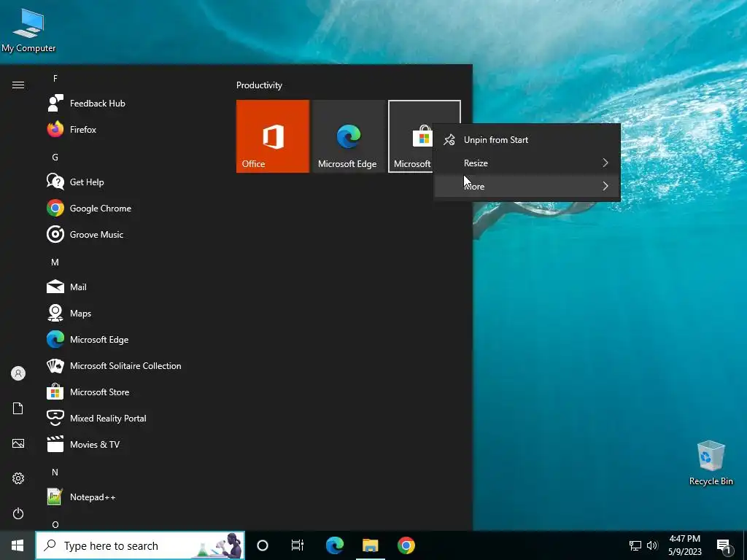Jump to letter M section header
The height and width of the screenshot is (560, 747).
pos(55,262)
